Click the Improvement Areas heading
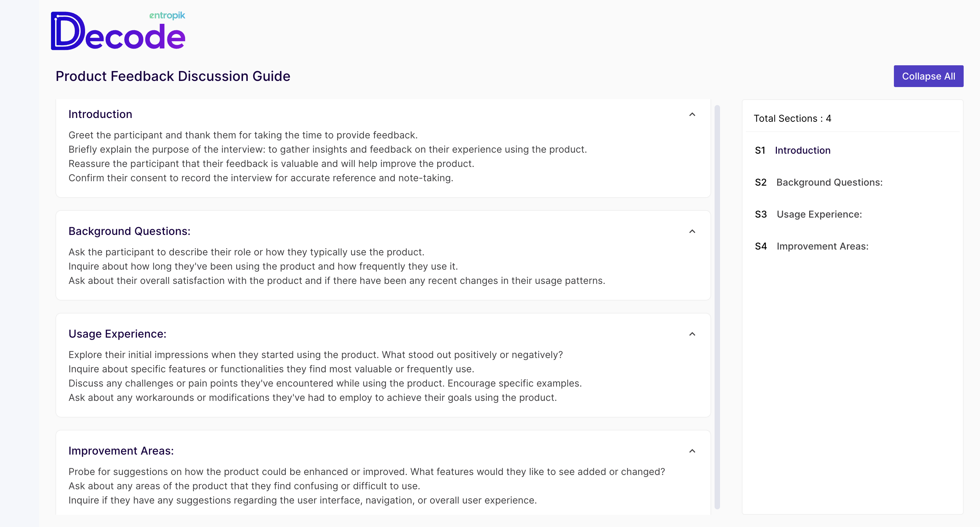This screenshot has height=527, width=980. [x=121, y=451]
